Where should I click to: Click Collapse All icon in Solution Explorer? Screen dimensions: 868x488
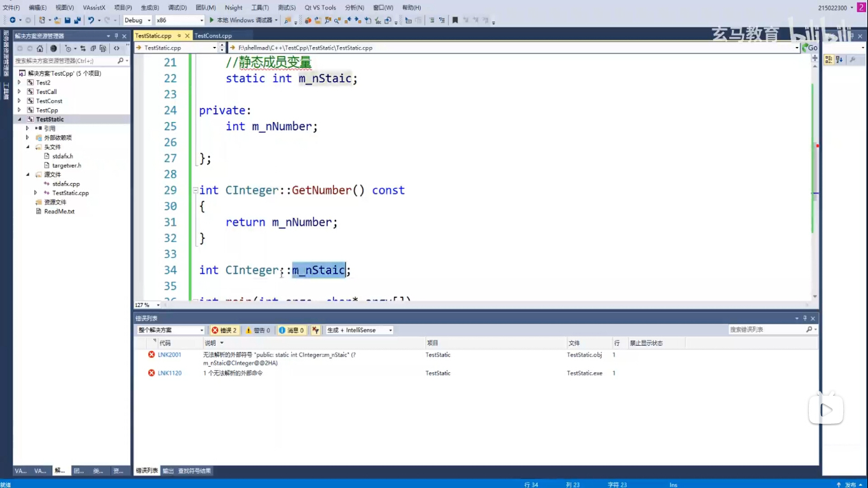coord(93,48)
